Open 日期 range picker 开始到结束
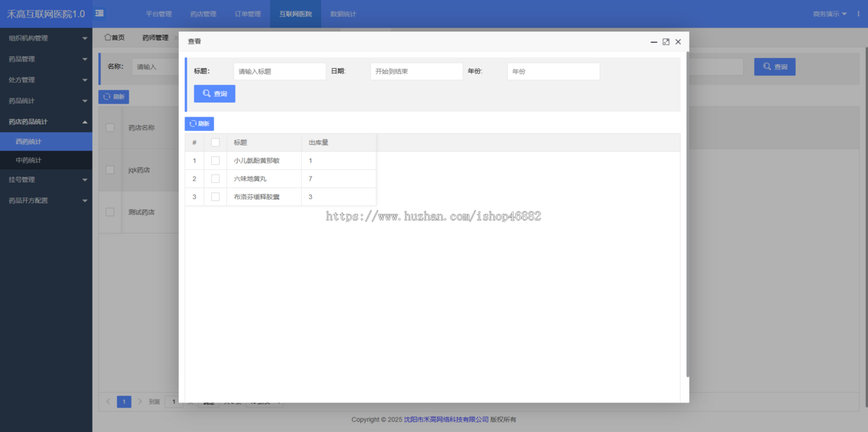868x432 pixels. tap(416, 72)
